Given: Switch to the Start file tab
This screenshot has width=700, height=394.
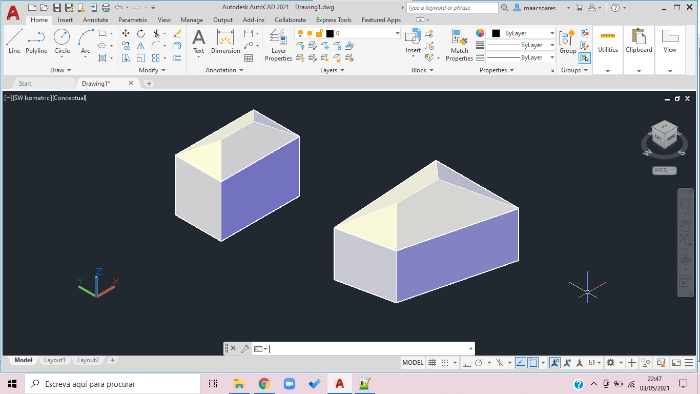Looking at the screenshot, I should point(25,83).
